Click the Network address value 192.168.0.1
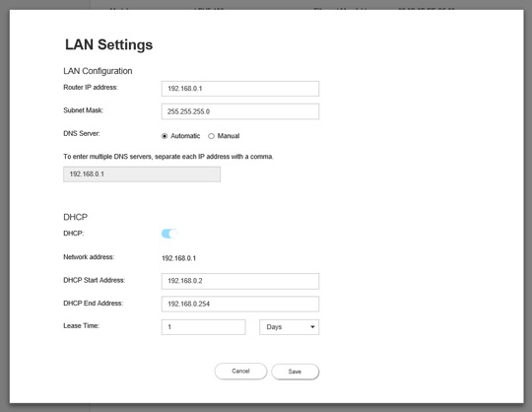532x412 pixels. coord(178,258)
